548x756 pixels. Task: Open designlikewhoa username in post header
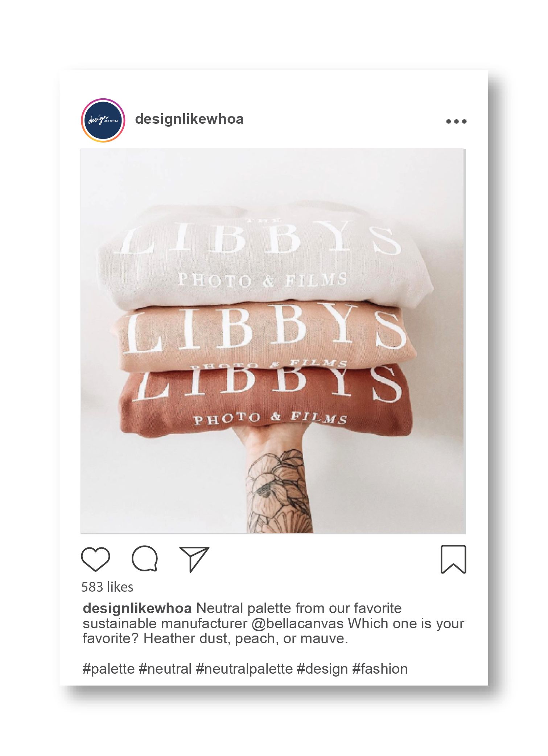[x=189, y=119]
